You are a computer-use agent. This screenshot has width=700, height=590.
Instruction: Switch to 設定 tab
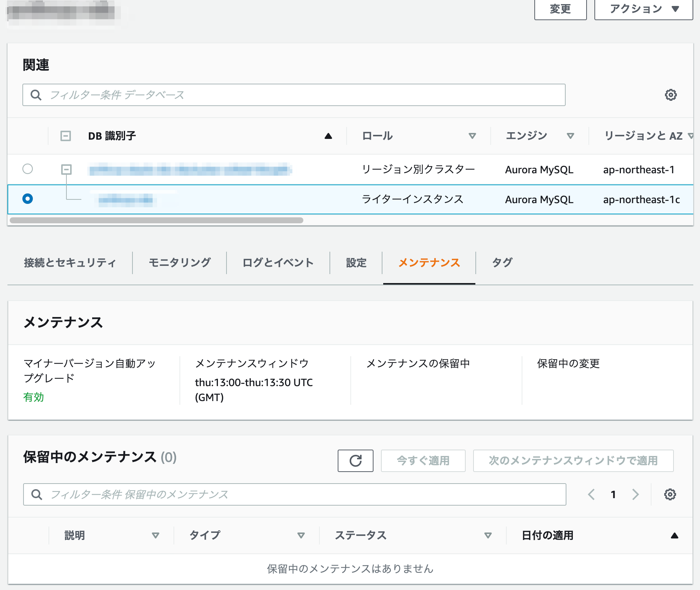(356, 263)
